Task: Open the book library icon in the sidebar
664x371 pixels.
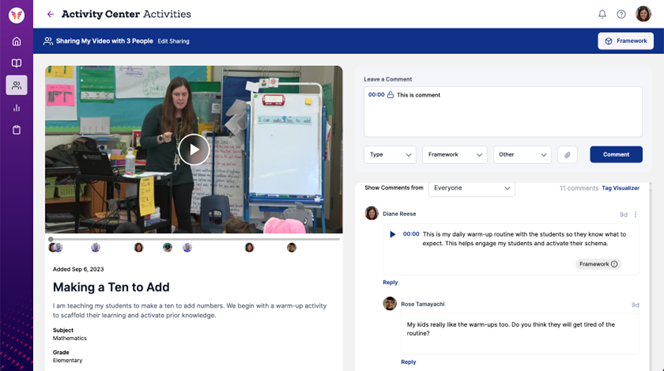Action: (x=17, y=63)
